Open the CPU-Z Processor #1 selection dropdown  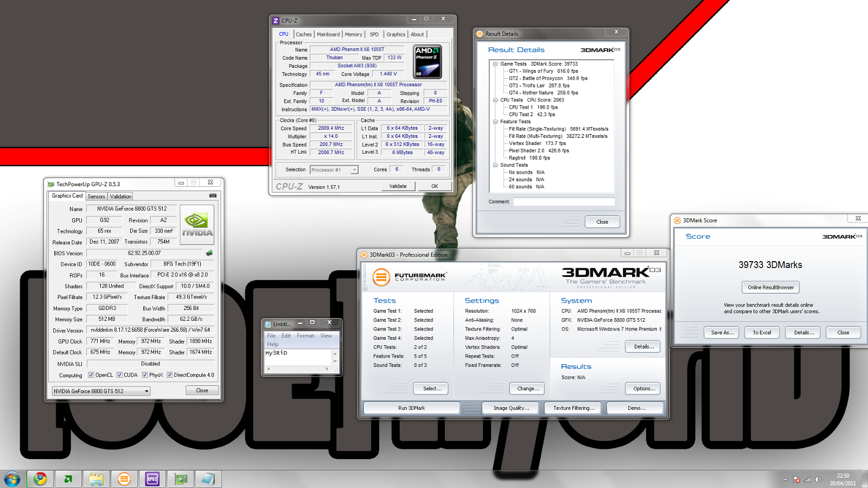pos(334,170)
